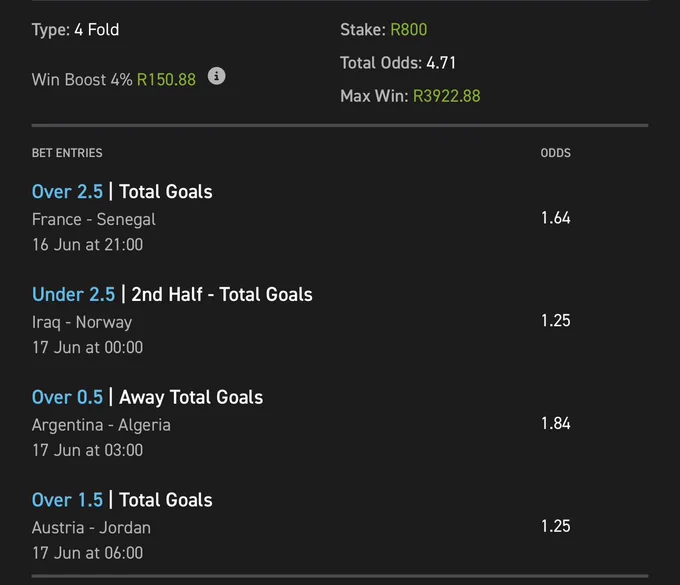
Task: Click the ODDS column header
Action: pos(556,153)
